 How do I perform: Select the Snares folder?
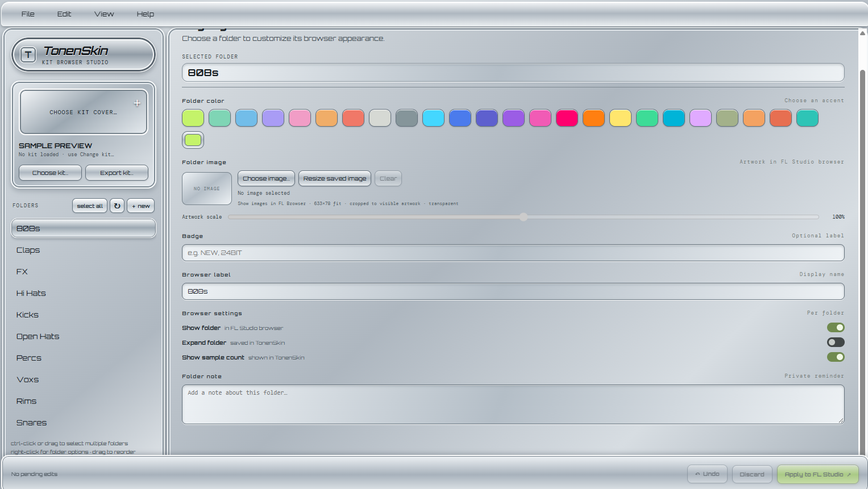84,423
